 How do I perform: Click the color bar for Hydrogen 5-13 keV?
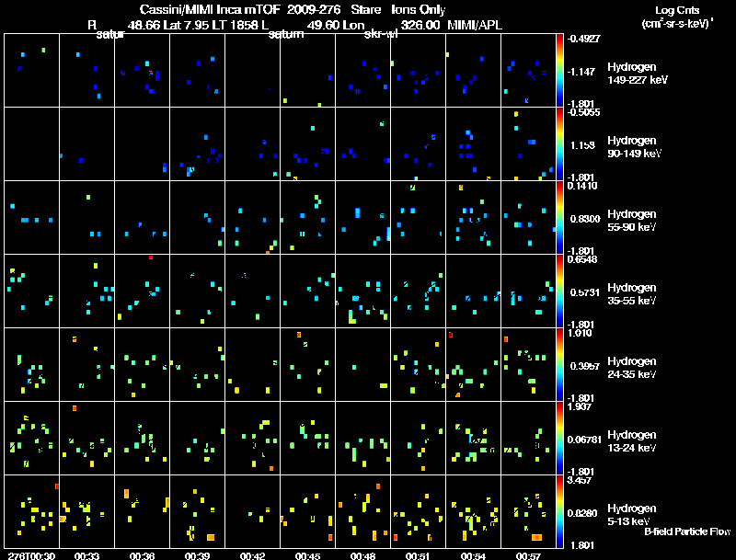pyautogui.click(x=559, y=512)
